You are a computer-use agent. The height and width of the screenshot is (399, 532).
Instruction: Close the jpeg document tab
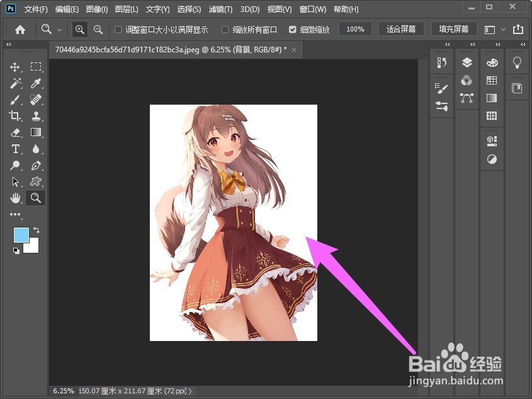[294, 50]
